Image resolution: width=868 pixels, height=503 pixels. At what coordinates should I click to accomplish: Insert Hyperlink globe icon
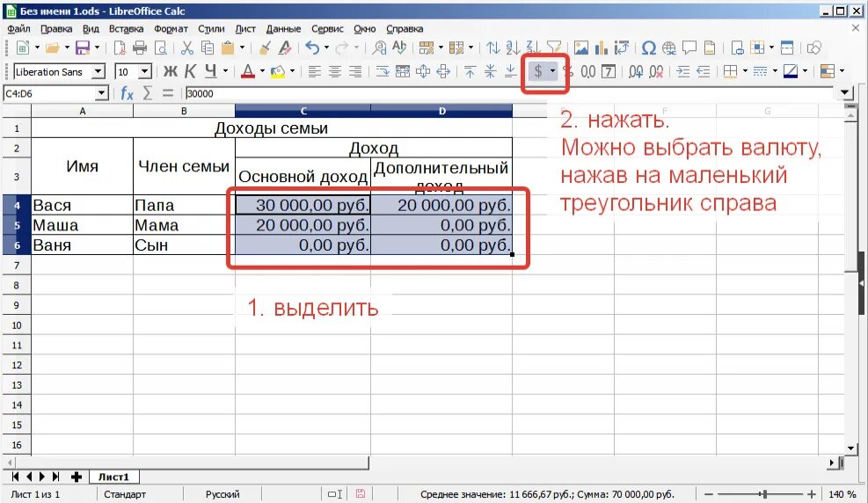[x=668, y=48]
